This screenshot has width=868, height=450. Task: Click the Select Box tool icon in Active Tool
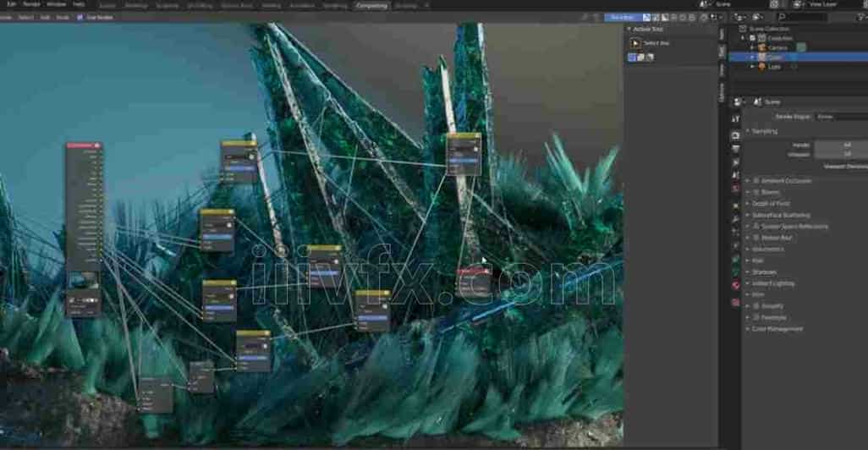coord(635,43)
